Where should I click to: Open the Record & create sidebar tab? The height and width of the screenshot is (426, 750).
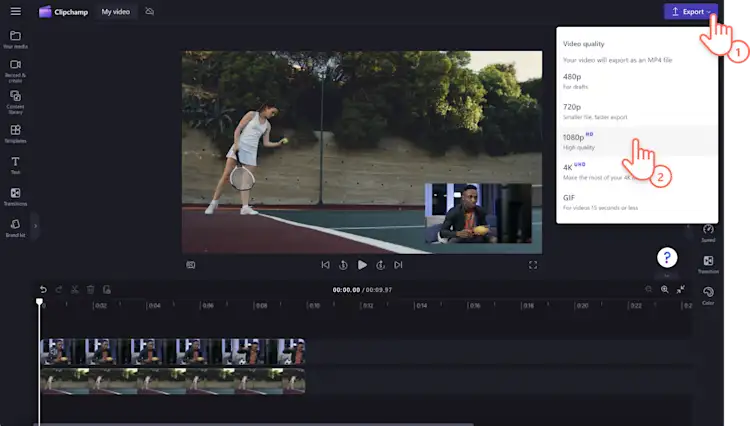[15, 71]
